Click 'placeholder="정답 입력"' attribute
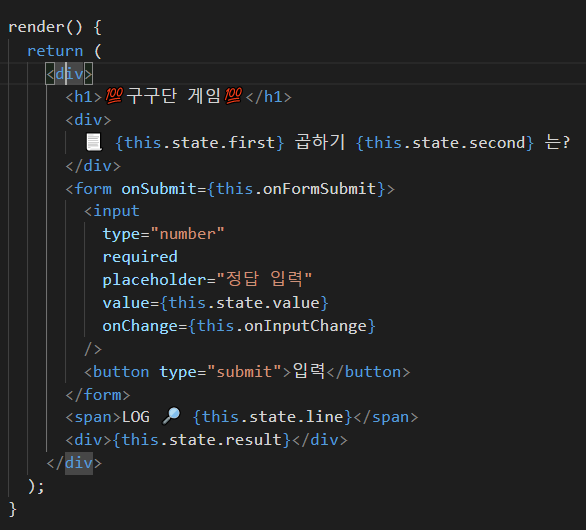586x530 pixels. click(x=207, y=280)
